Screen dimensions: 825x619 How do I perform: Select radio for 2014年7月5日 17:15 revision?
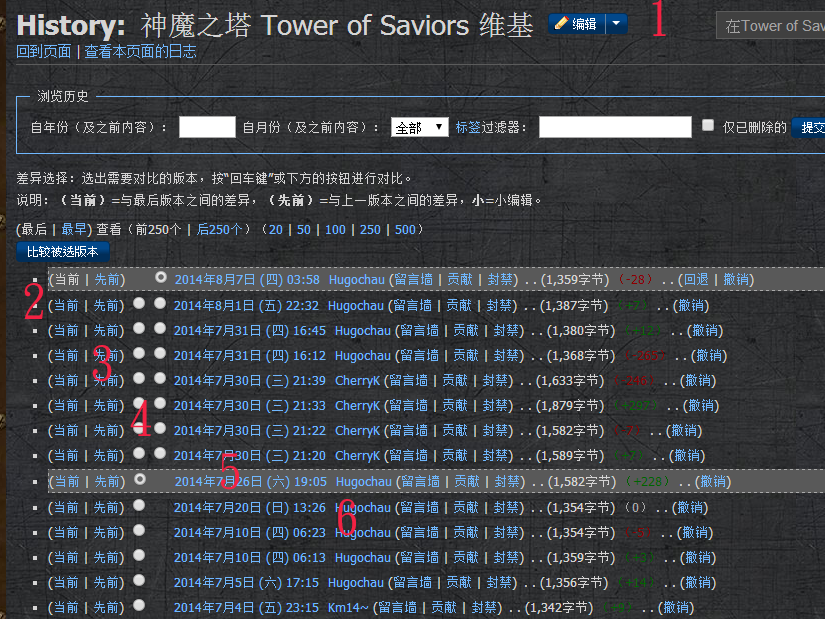point(139,580)
